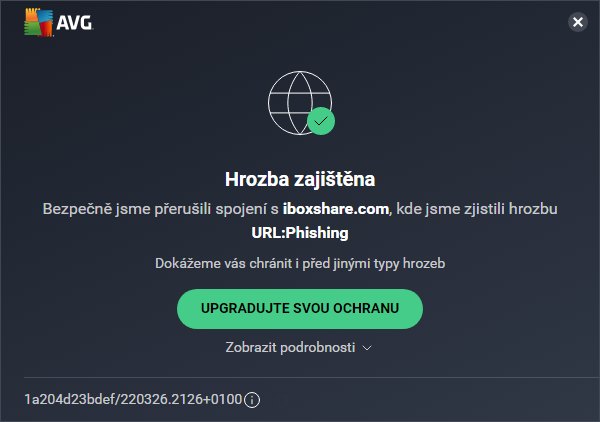The image size is (600, 422).
Task: Click the 220326.2126+0100 timestamp text
Action: point(181,399)
